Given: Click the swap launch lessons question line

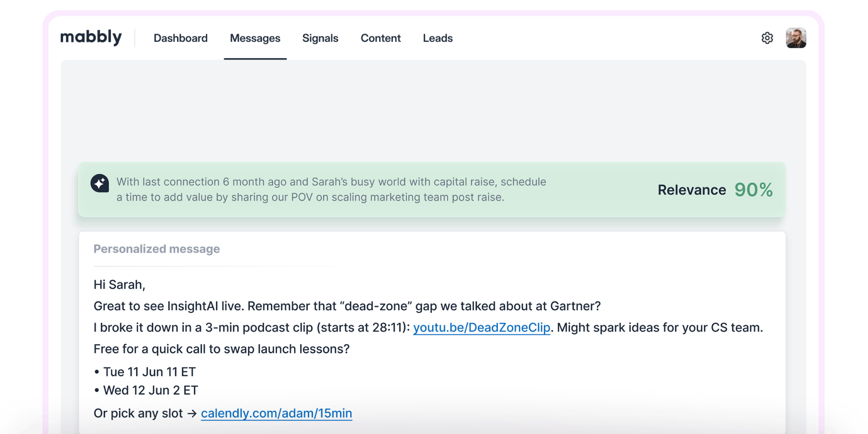Looking at the screenshot, I should (x=221, y=349).
